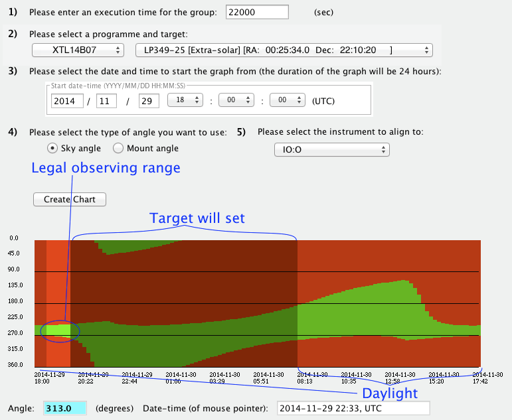Select the Sky angle radio button
Viewport: 512px width, 420px height.
click(52, 148)
